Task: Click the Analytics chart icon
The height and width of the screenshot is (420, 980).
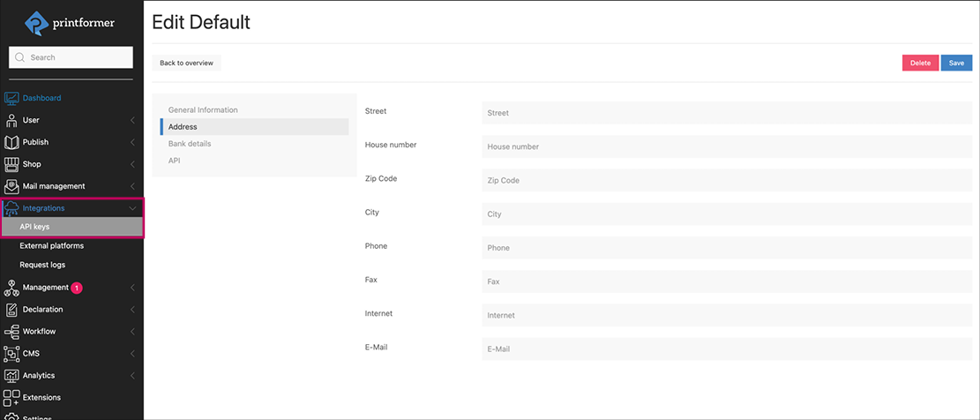Action: tap(11, 376)
